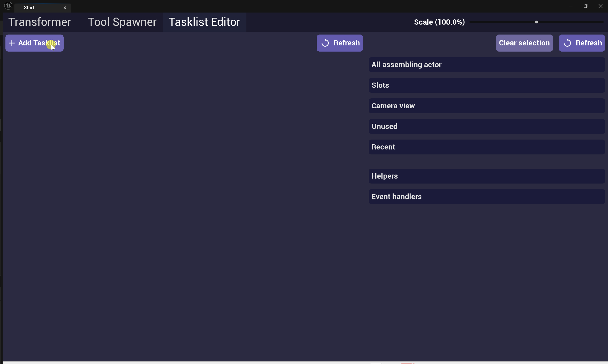Expand the Camera view section
608x364 pixels.
(x=486, y=106)
